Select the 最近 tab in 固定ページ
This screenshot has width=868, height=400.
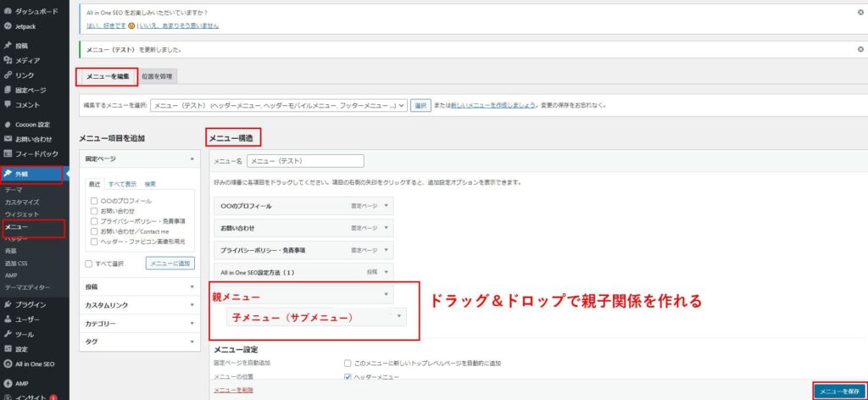[95, 184]
